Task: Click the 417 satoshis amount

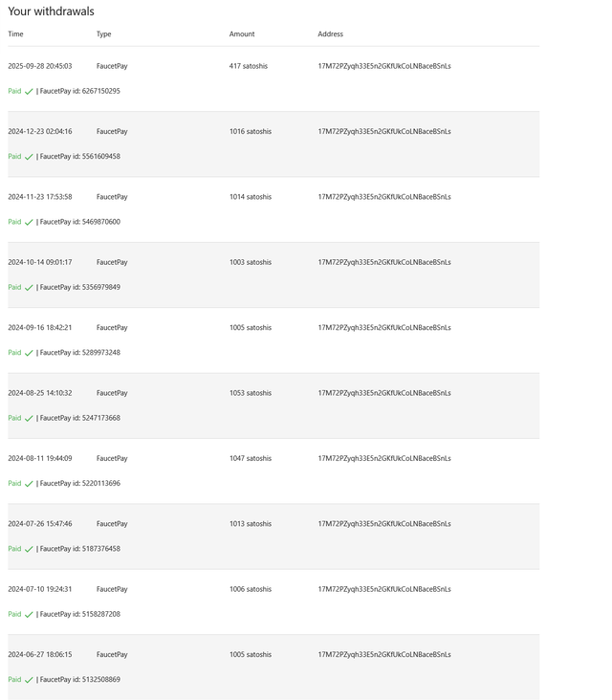Action: [x=249, y=66]
